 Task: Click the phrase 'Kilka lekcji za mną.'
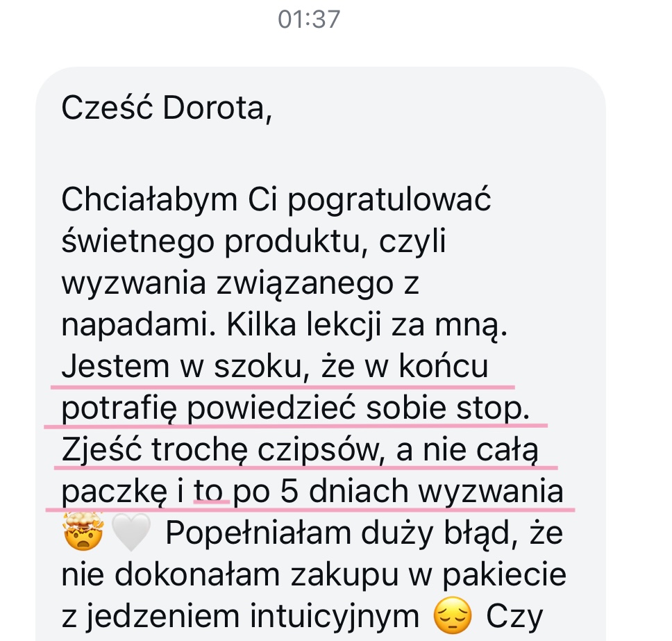click(x=367, y=324)
